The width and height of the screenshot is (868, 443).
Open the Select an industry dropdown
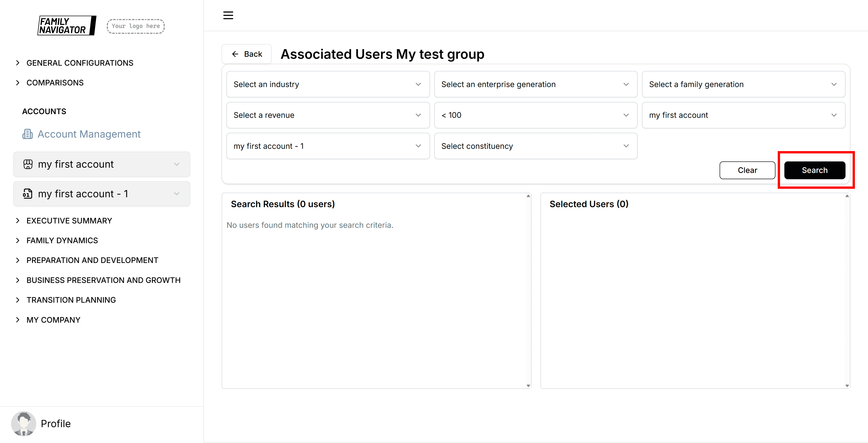[328, 84]
